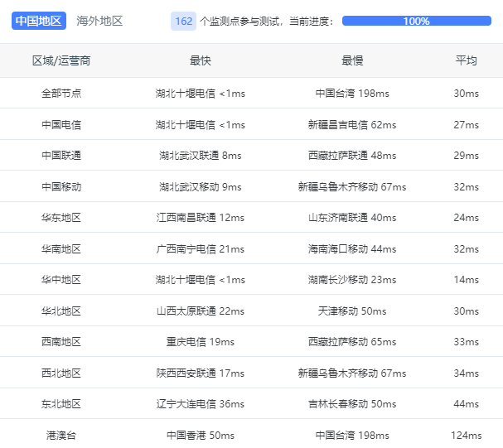Click 中国香港 50ms cell
The height and width of the screenshot is (448, 503).
[x=201, y=436]
